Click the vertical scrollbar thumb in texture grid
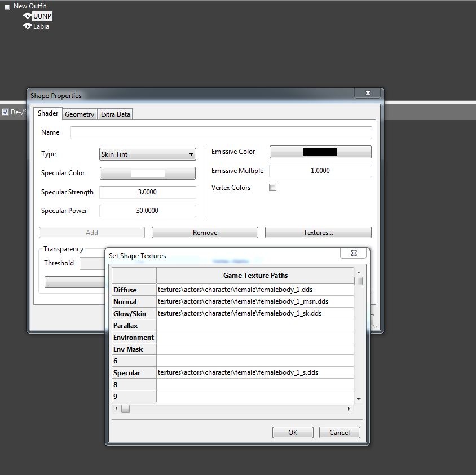The width and height of the screenshot is (476, 475). tap(359, 281)
